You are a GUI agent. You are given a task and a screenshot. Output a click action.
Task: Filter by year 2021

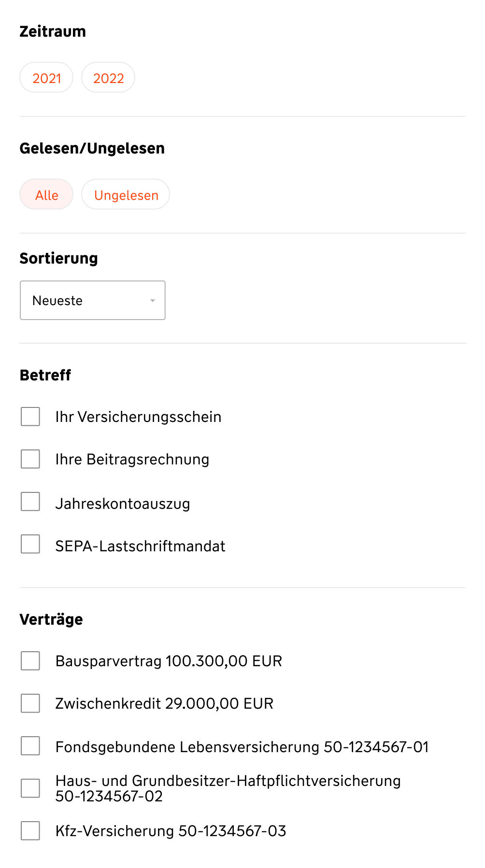click(46, 78)
